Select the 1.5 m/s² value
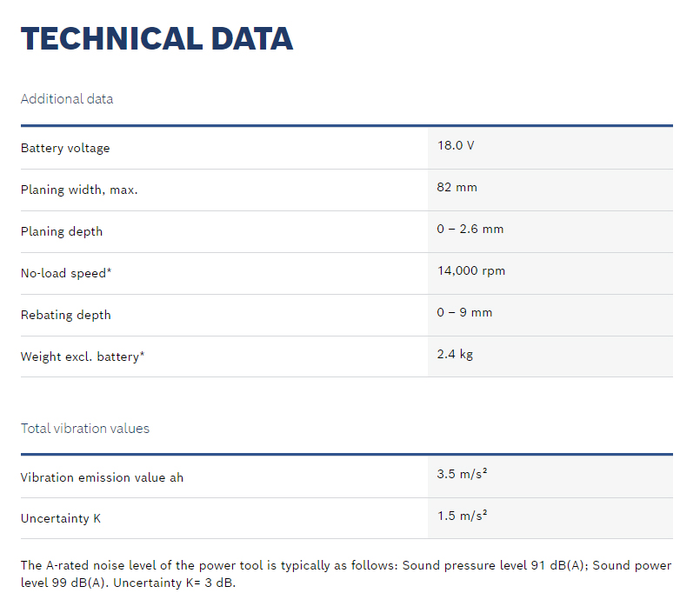Image resolution: width=700 pixels, height=613 pixels. pos(462,516)
